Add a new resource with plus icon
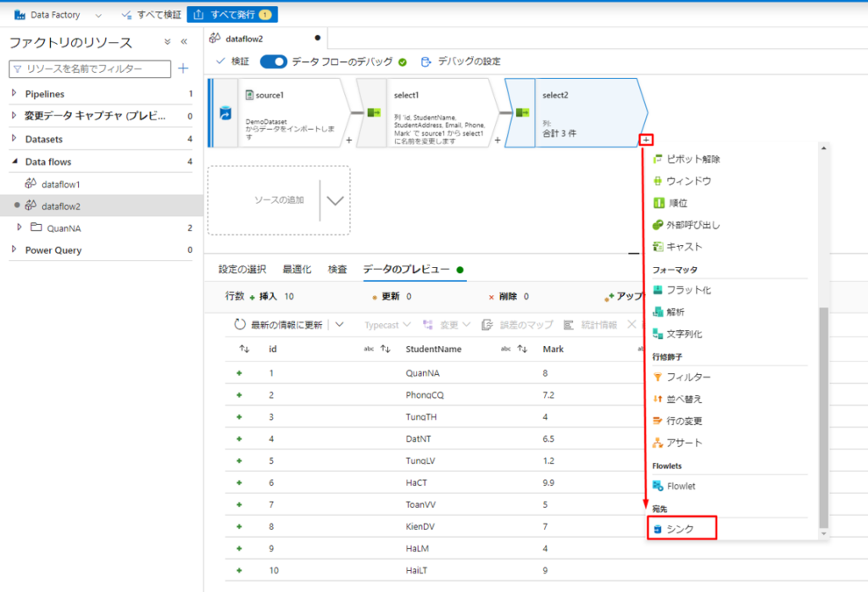Screen dimensions: 868x592 (x=182, y=69)
